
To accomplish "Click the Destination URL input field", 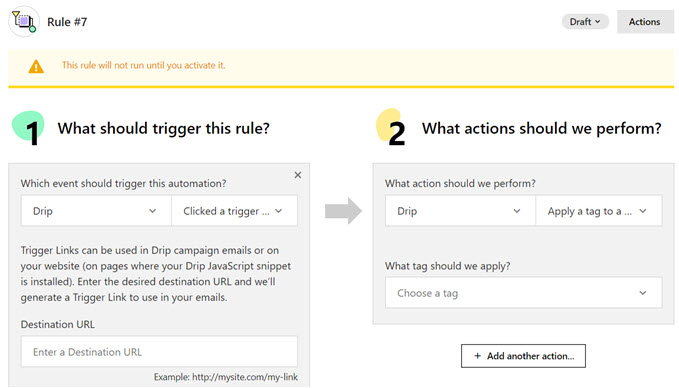I will (159, 352).
